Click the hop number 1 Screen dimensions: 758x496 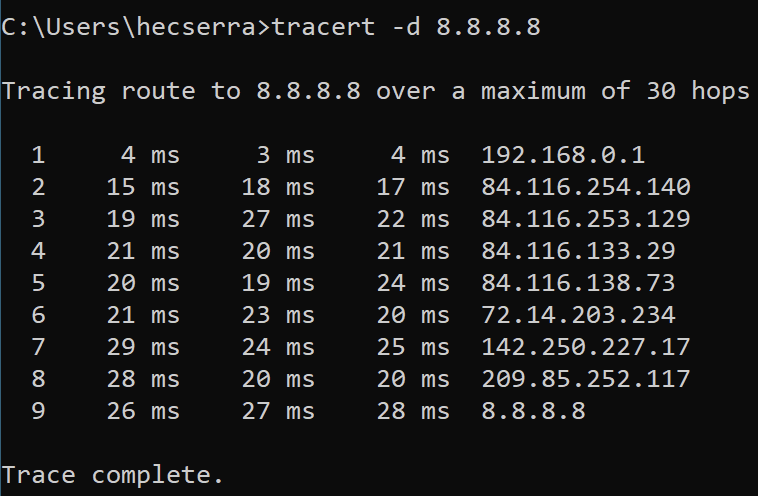point(38,155)
